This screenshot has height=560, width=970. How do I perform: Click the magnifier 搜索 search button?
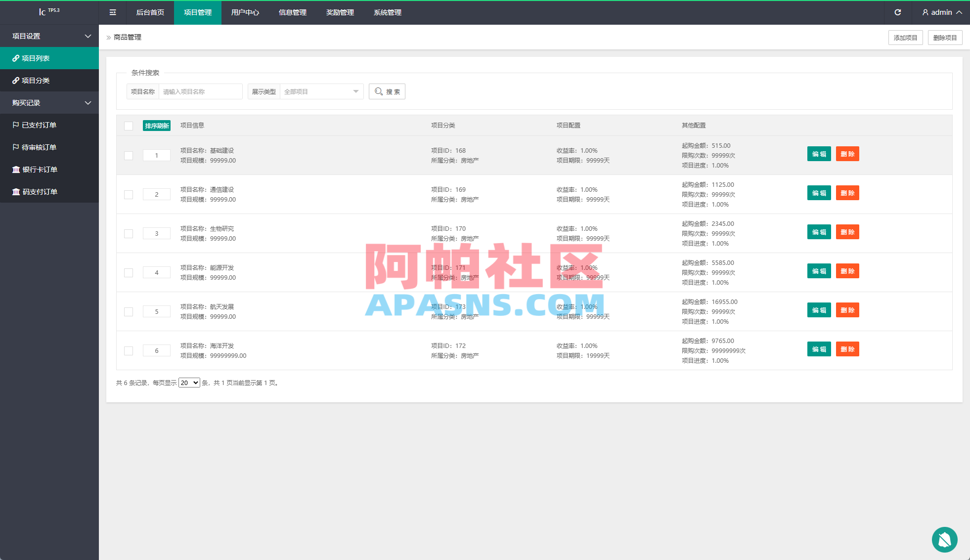click(387, 91)
